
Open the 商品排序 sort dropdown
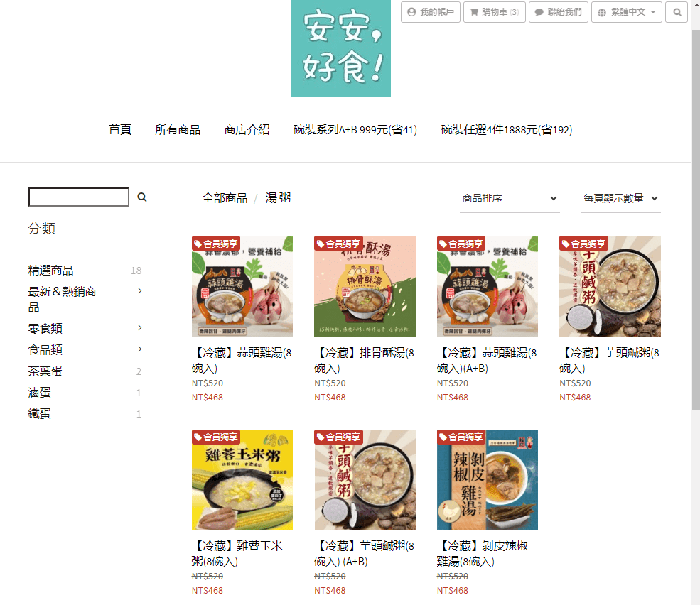pyautogui.click(x=510, y=199)
